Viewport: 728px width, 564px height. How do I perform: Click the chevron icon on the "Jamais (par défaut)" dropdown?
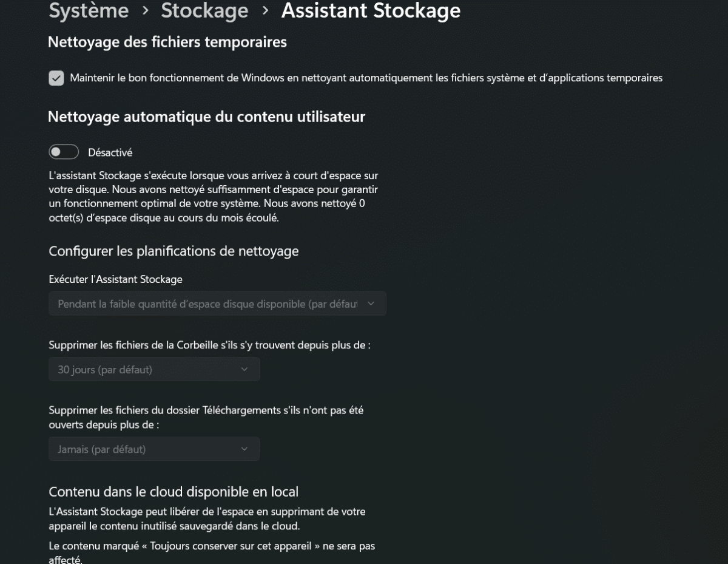244,449
